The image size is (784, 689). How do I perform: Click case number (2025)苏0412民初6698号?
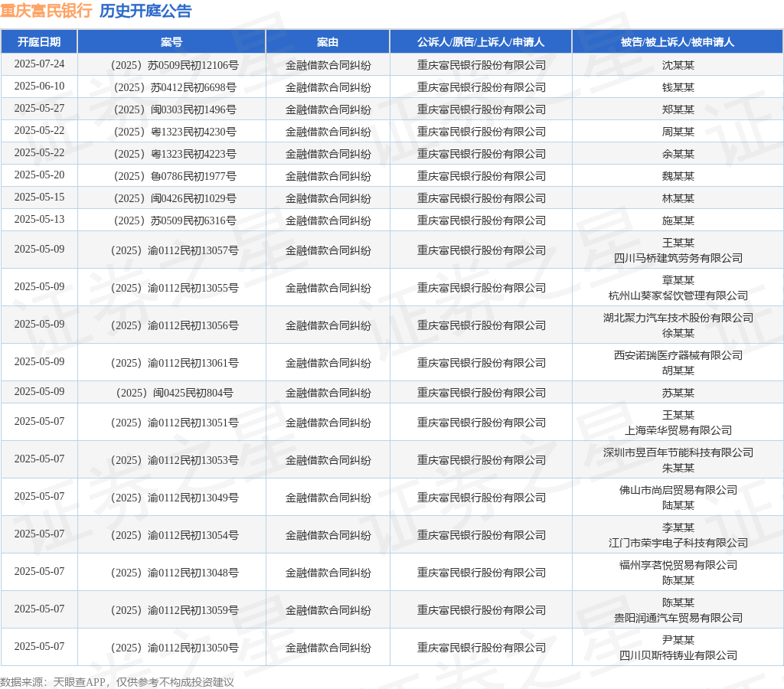click(174, 87)
